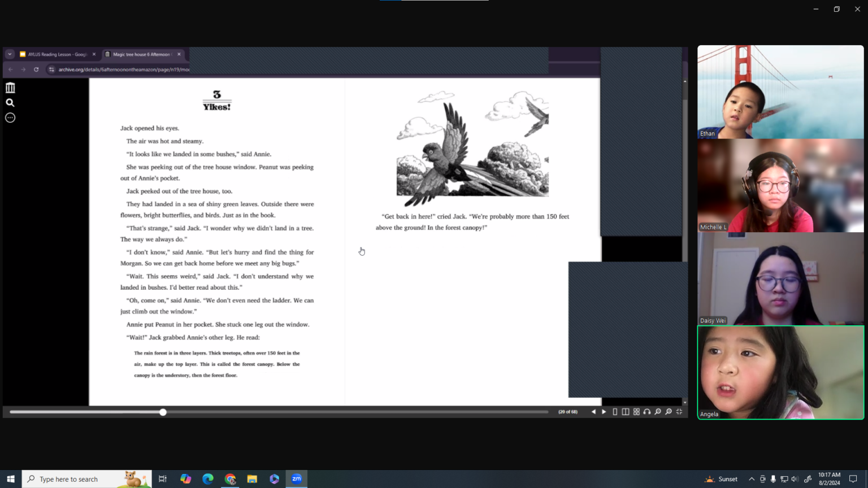Select Angela's video tile

click(780, 373)
